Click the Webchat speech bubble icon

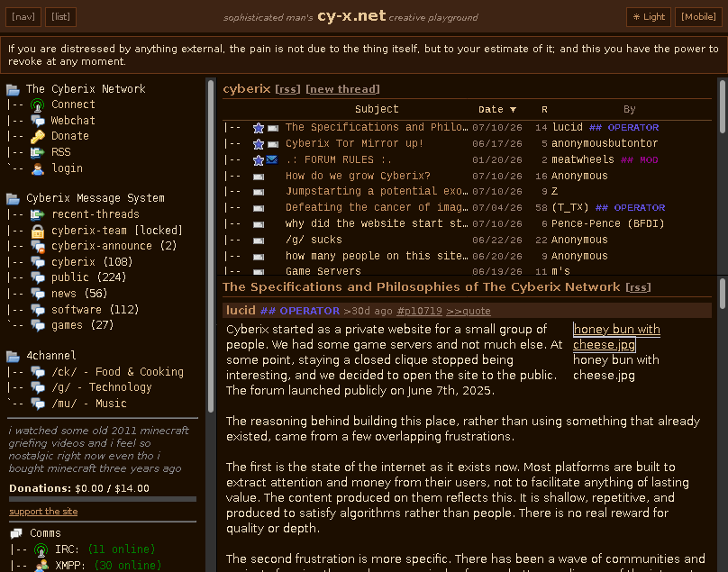[38, 121]
